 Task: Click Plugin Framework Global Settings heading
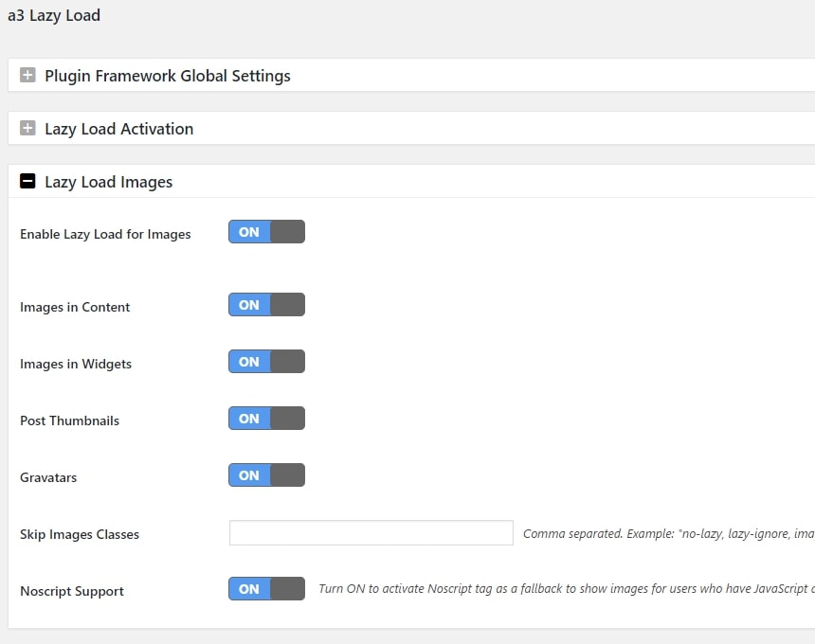tap(168, 76)
